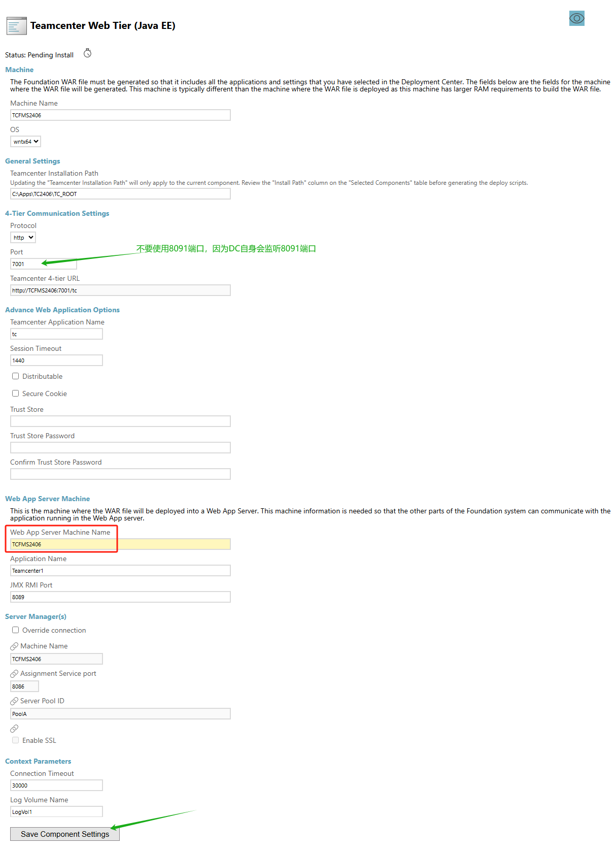Viewport: 616px width, 851px height.
Task: Click the Session Timeout field with 1440
Action: click(56, 361)
